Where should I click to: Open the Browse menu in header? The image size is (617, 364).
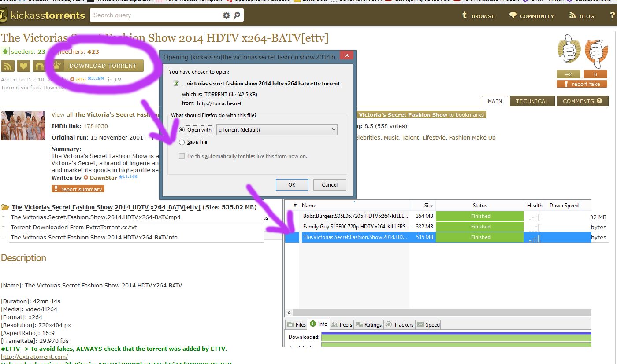[x=478, y=16]
